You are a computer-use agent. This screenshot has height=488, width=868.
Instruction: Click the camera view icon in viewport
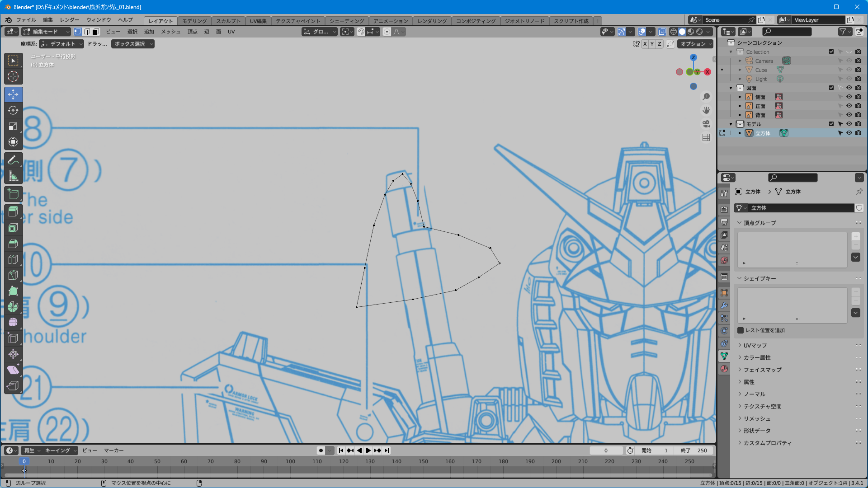(706, 124)
